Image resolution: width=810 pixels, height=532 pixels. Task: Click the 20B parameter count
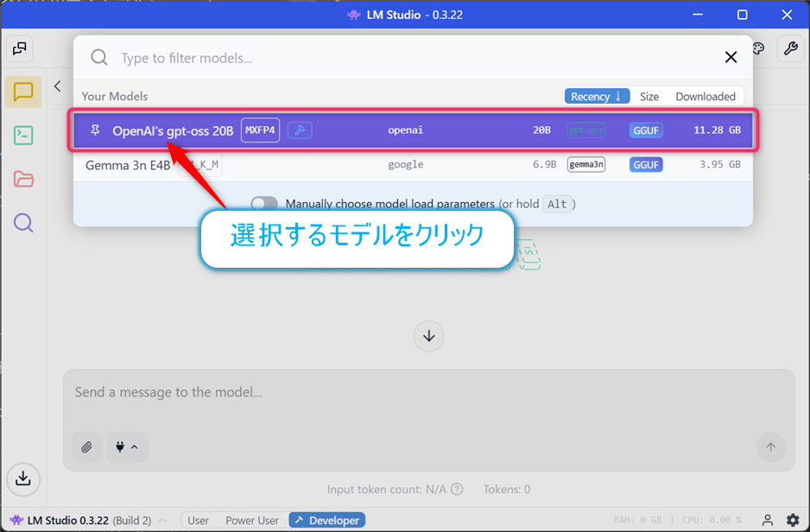point(542,130)
